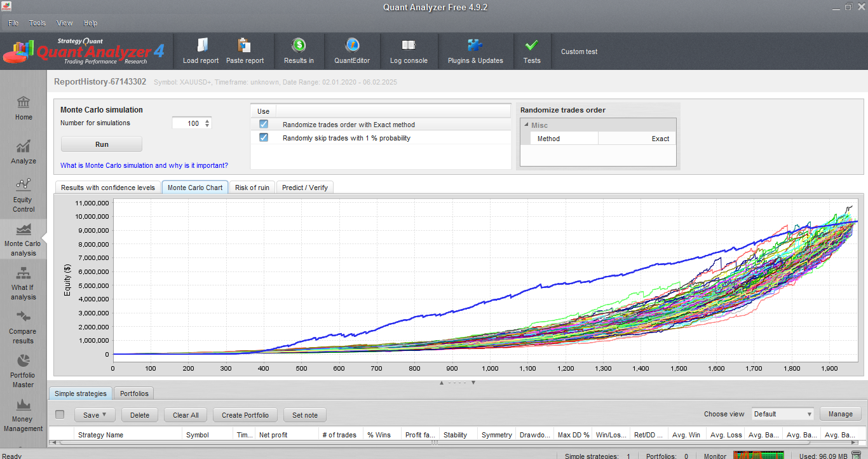Open the Log console
Screen dimensions: 868x459
(x=409, y=51)
